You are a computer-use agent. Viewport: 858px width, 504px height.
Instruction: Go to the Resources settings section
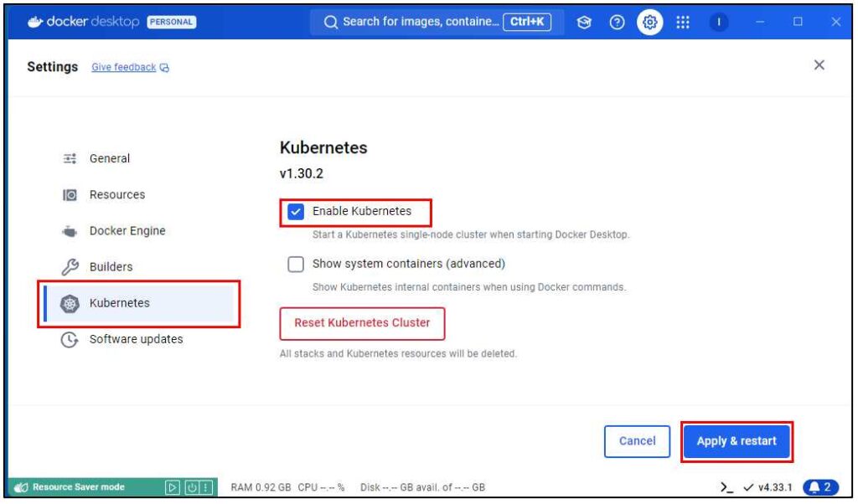[116, 195]
